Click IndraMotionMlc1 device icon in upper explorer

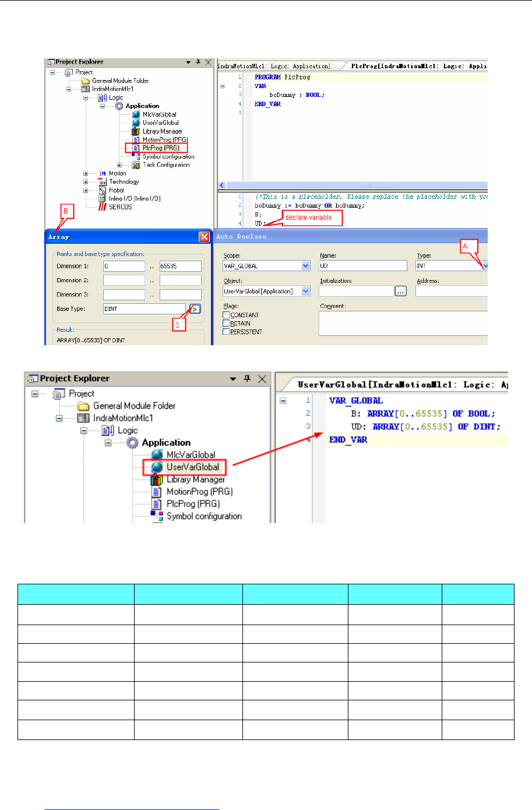click(x=85, y=89)
